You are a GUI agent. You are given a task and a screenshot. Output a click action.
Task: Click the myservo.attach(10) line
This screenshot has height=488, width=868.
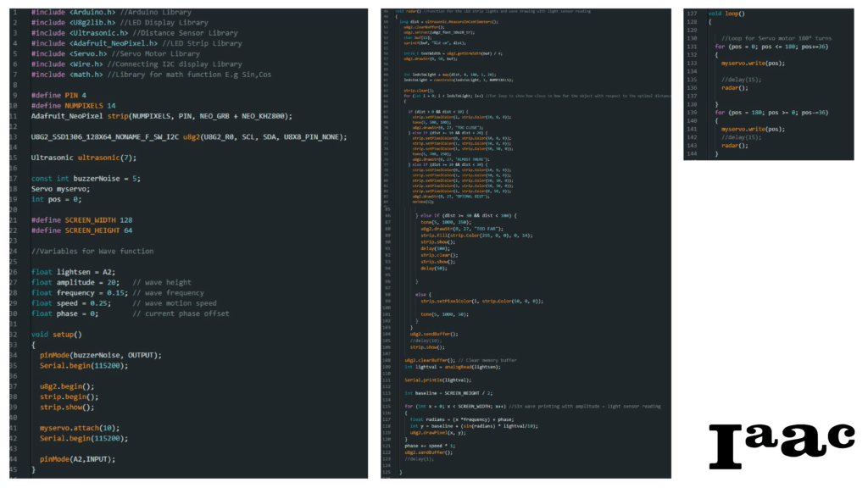point(79,428)
